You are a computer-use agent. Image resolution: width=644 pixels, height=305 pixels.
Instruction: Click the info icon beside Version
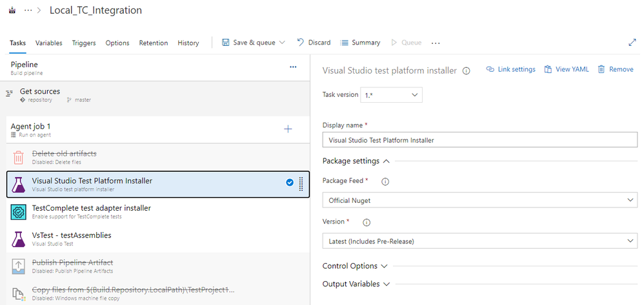click(x=366, y=222)
